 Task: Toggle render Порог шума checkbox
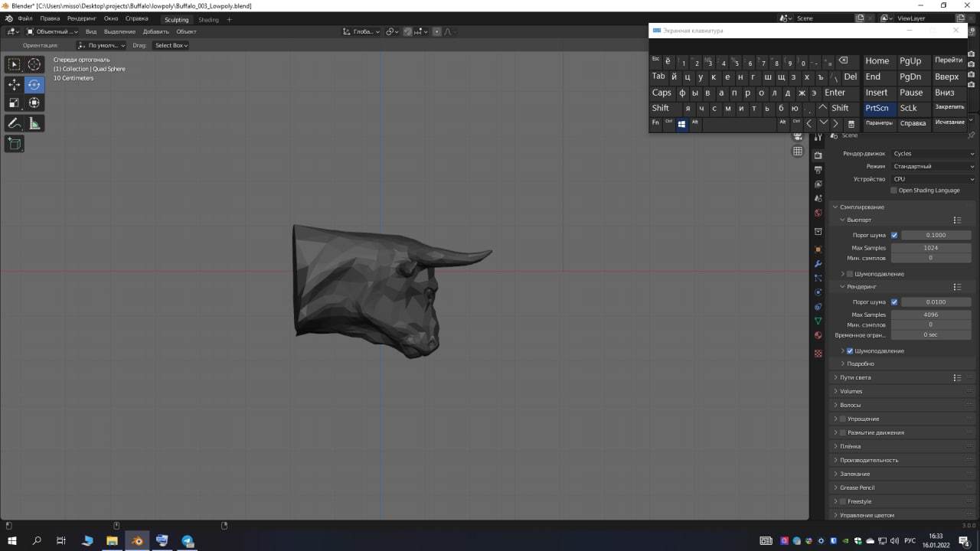coord(894,302)
